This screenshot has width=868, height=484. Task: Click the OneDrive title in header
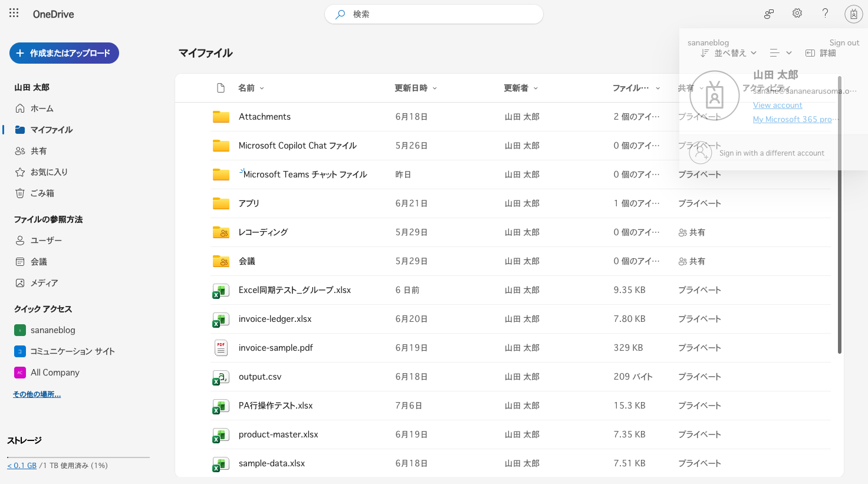(x=54, y=14)
